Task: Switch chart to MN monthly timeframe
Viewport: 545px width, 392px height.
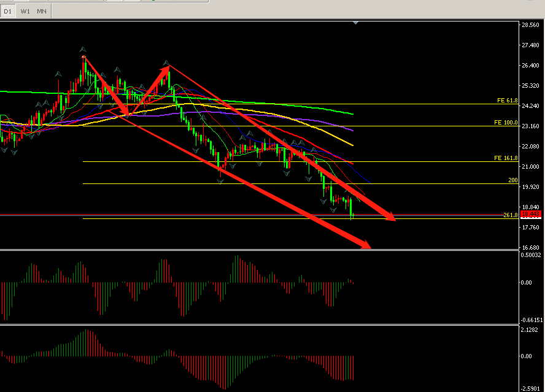Action: pos(42,11)
